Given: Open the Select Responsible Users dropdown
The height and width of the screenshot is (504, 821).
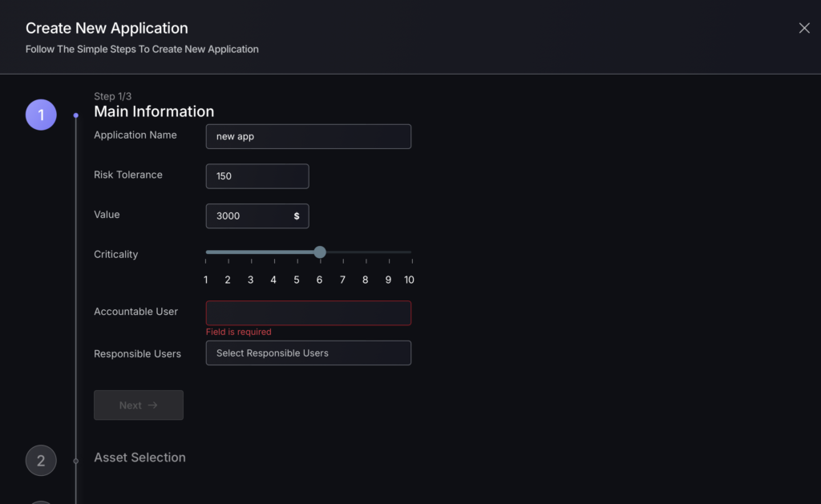Looking at the screenshot, I should click(309, 353).
